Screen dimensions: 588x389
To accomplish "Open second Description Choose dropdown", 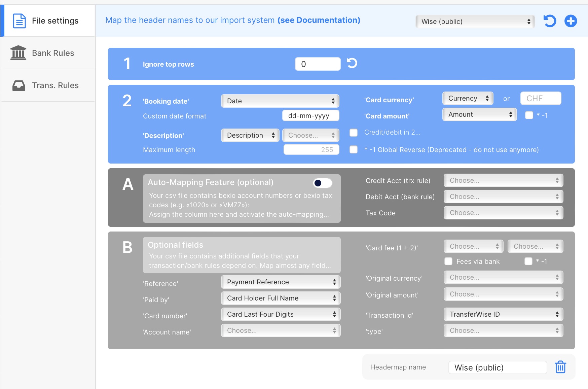I will (310, 135).
